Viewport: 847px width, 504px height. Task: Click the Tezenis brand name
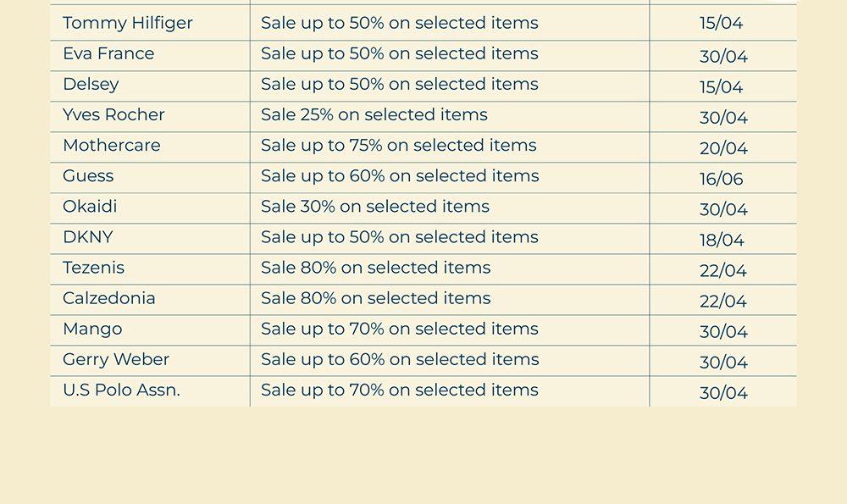(x=93, y=267)
